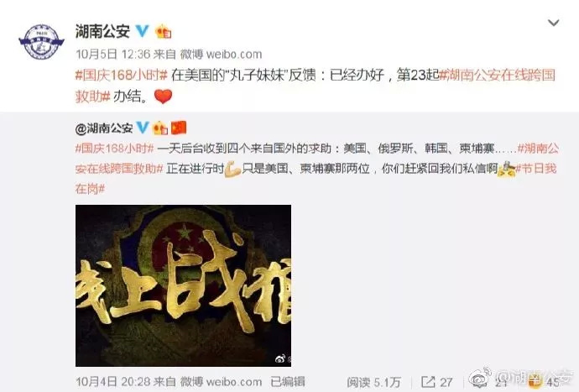Click the flexed muscle emoji after 正在进行时
The height and width of the screenshot is (392, 579).
[x=233, y=169]
